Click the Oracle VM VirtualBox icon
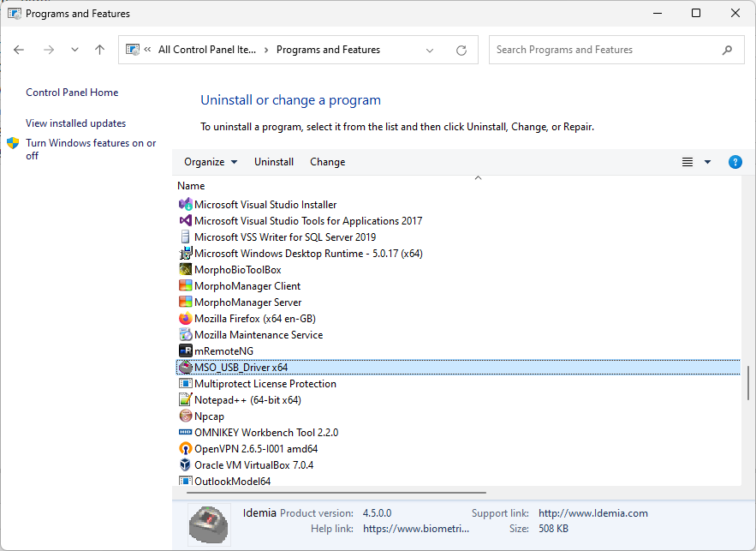The width and height of the screenshot is (756, 551). (x=186, y=465)
